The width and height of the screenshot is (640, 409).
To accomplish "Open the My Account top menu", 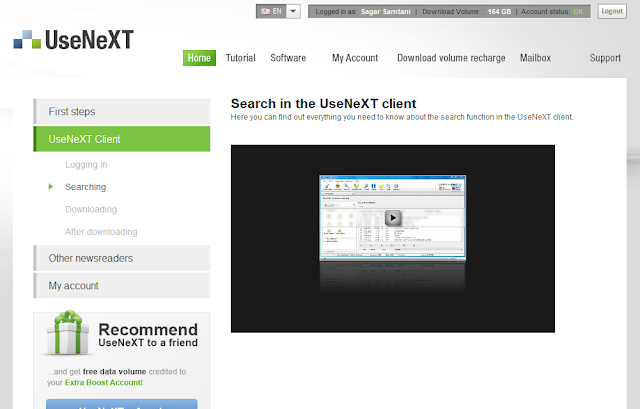I will pyautogui.click(x=355, y=58).
